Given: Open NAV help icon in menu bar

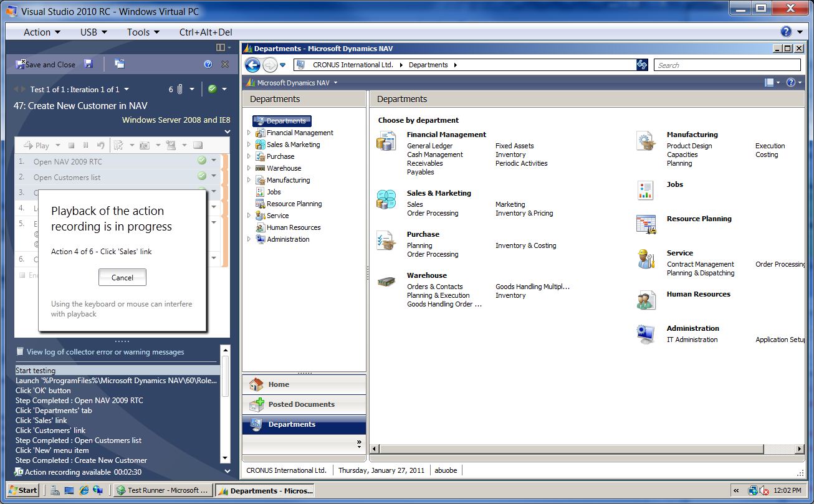Looking at the screenshot, I should (x=790, y=82).
